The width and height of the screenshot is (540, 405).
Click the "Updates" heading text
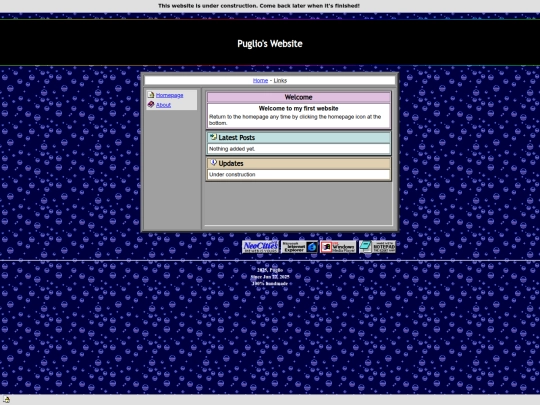point(231,163)
